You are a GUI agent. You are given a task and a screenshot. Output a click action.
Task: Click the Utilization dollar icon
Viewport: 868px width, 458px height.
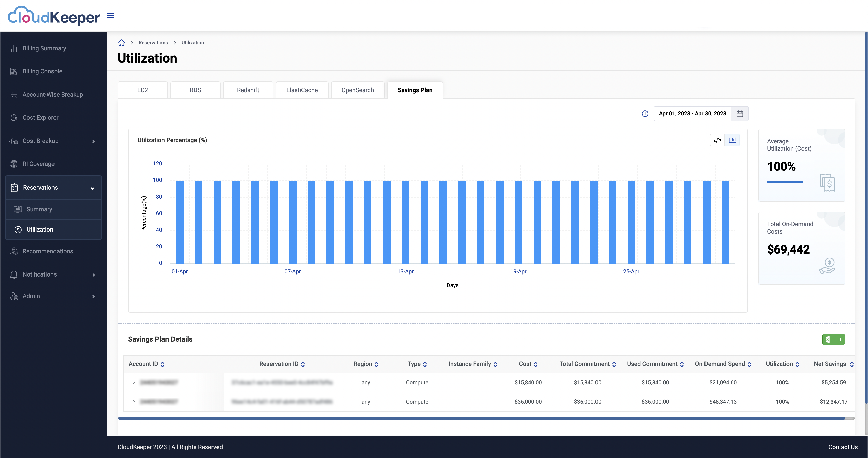(x=18, y=230)
